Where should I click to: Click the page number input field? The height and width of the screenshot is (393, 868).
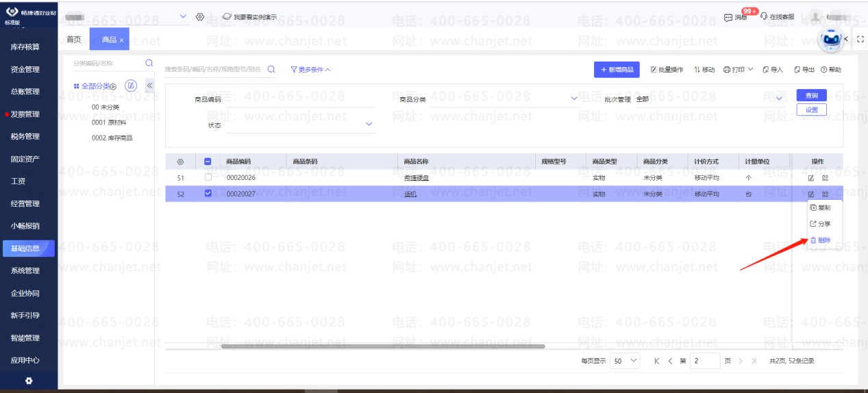click(705, 361)
